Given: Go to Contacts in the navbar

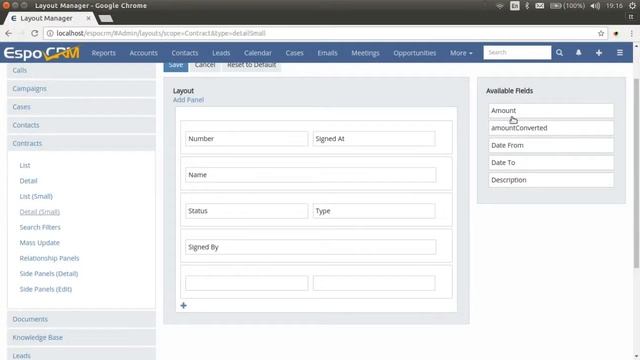Looking at the screenshot, I should (x=184, y=53).
